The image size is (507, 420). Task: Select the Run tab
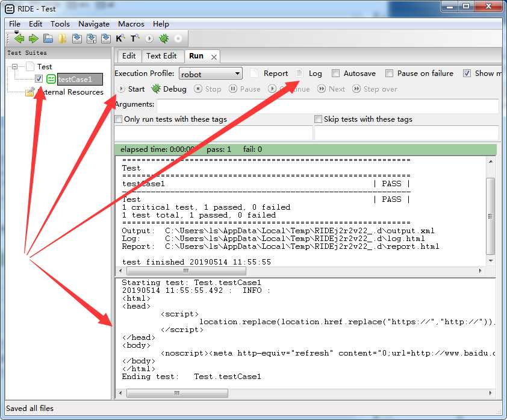click(x=196, y=56)
